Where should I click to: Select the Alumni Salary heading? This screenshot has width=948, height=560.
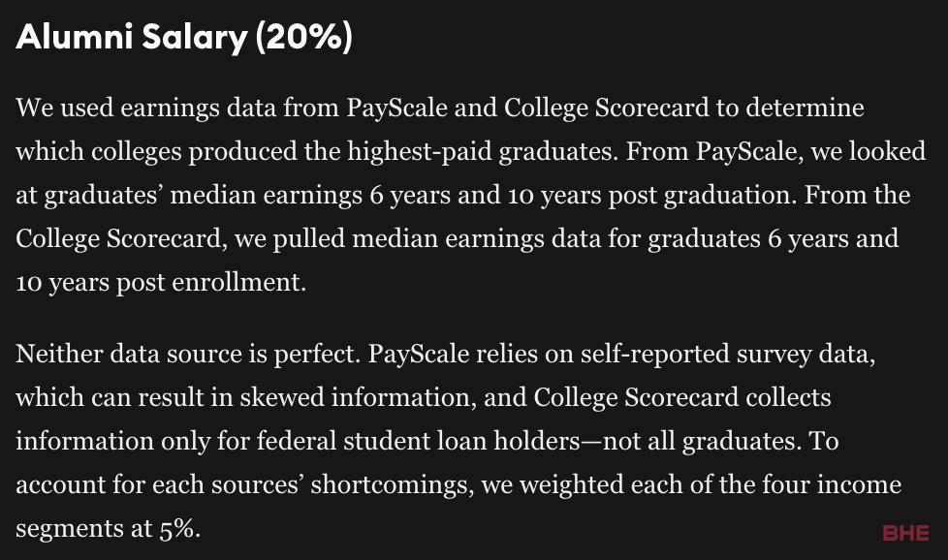(184, 37)
